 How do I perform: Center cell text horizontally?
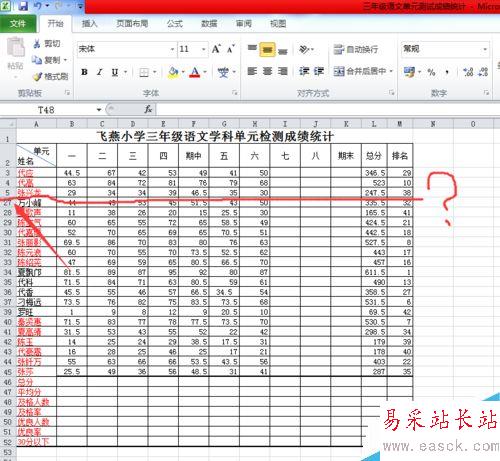267,71
